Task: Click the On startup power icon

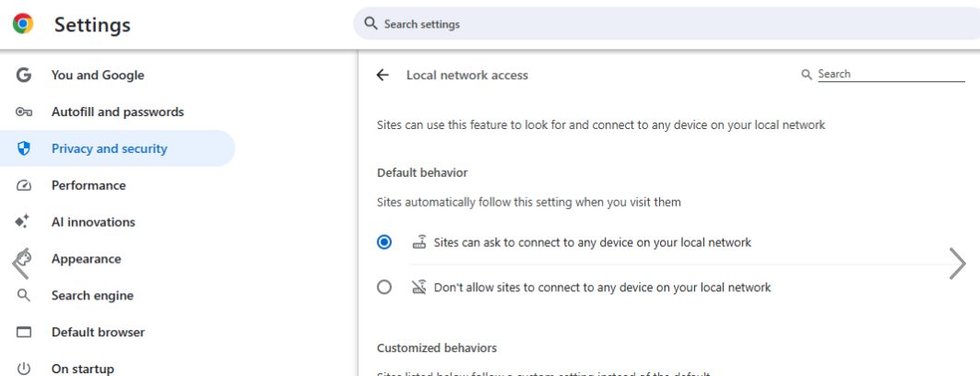Action: (24, 369)
